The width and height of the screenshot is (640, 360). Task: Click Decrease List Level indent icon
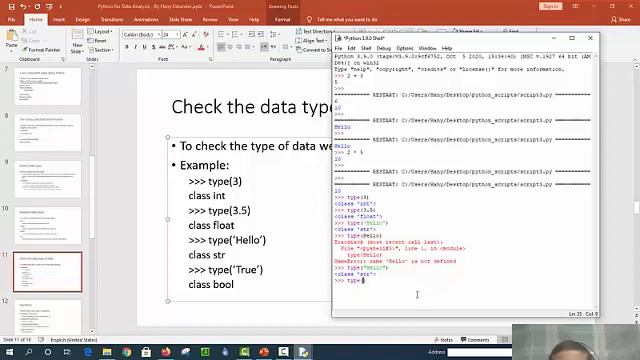click(252, 34)
